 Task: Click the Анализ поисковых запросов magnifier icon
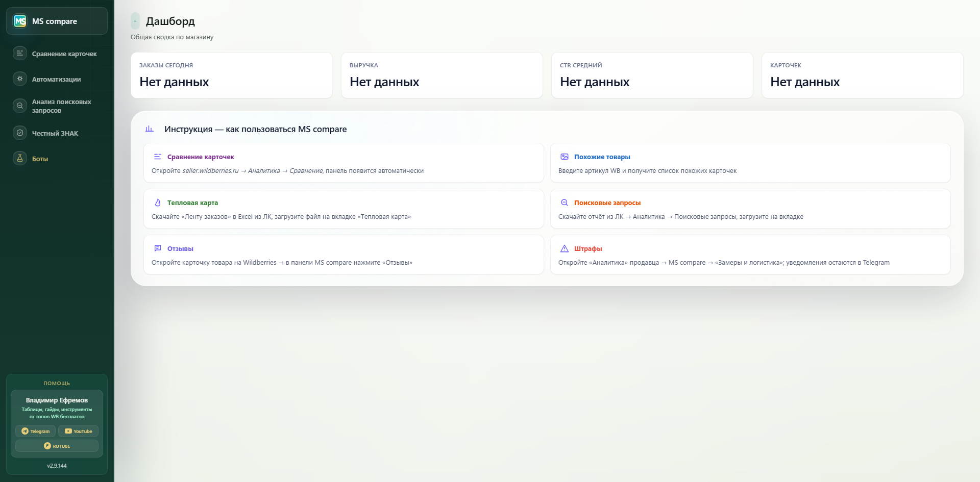coord(20,106)
